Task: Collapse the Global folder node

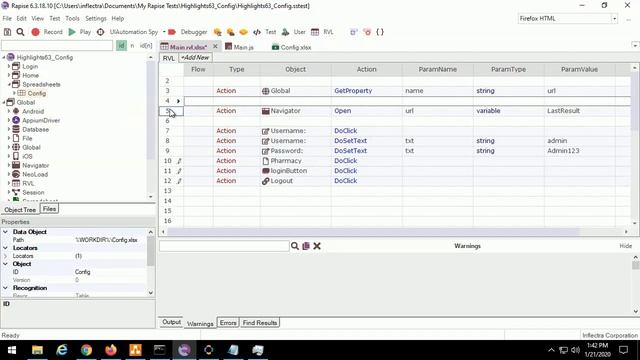Action: pyautogui.click(x=4, y=102)
